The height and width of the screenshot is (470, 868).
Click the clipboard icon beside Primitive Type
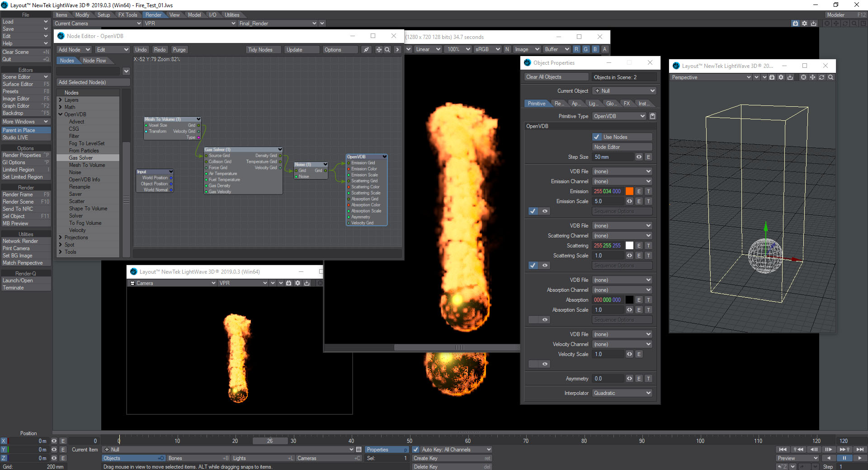(x=652, y=116)
